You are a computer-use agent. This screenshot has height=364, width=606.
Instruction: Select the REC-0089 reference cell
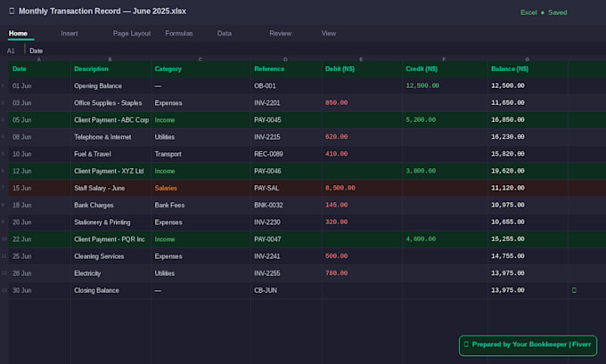[x=286, y=154]
